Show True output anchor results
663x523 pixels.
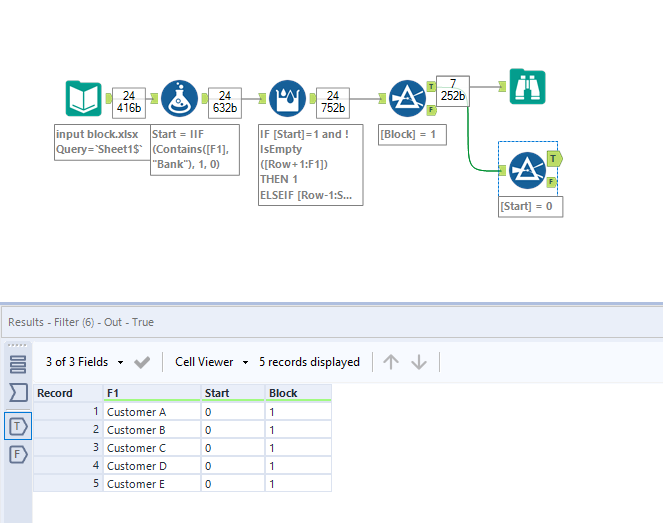click(x=18, y=426)
